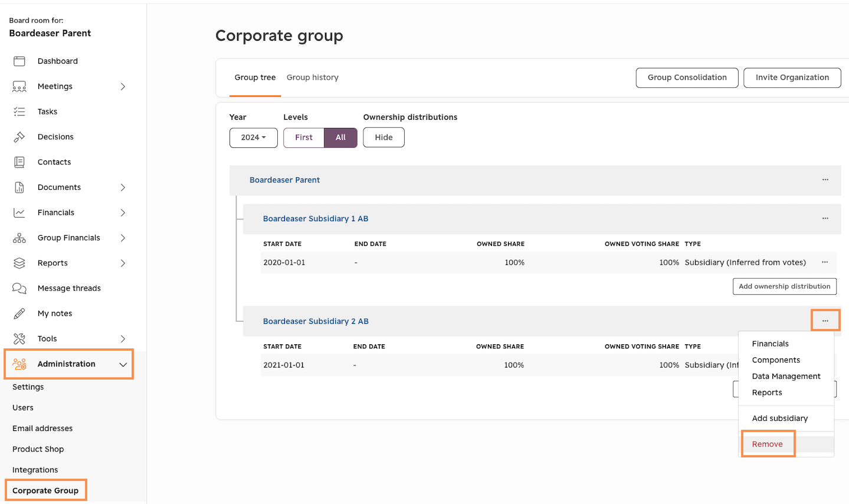Image resolution: width=849 pixels, height=504 pixels.
Task: Switch to the Group history tab
Action: (x=313, y=77)
